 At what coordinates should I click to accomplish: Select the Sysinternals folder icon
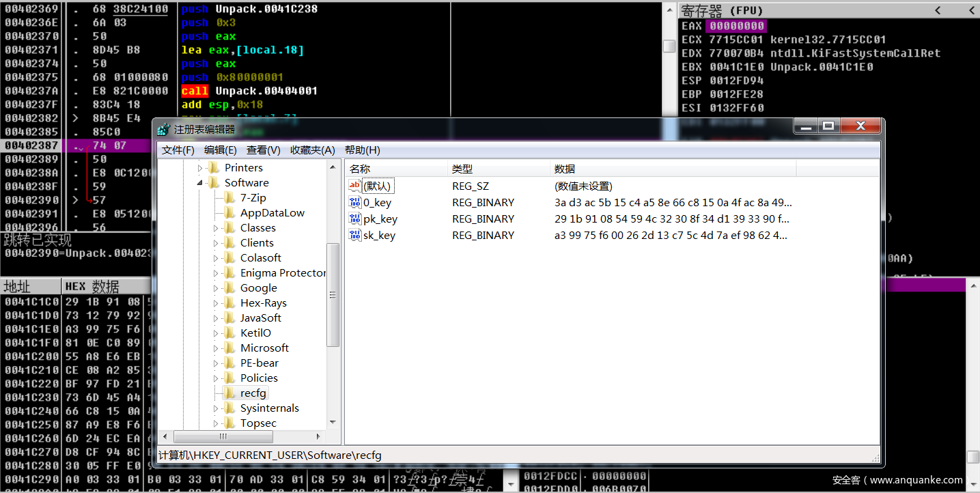tap(230, 408)
